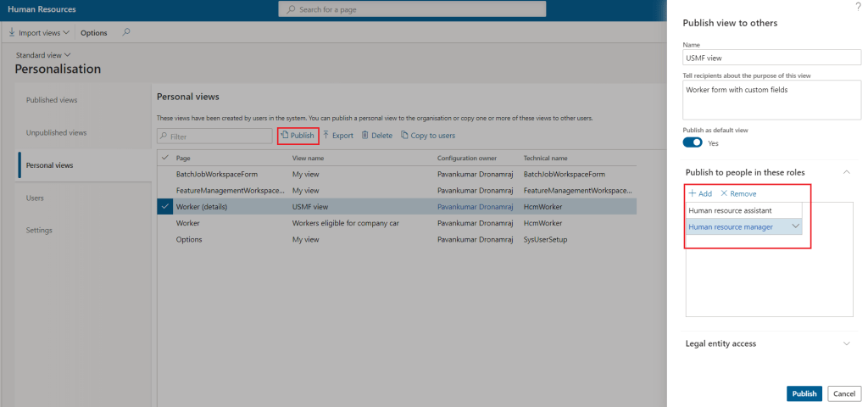Image resolution: width=868 pixels, height=407 pixels.
Task: Switch to the Unpublished views tab
Action: pyautogui.click(x=56, y=132)
